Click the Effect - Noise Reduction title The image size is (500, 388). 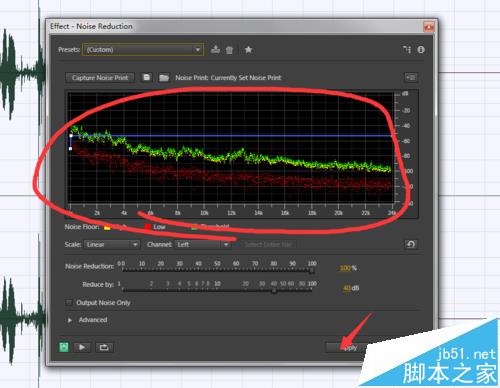click(91, 26)
